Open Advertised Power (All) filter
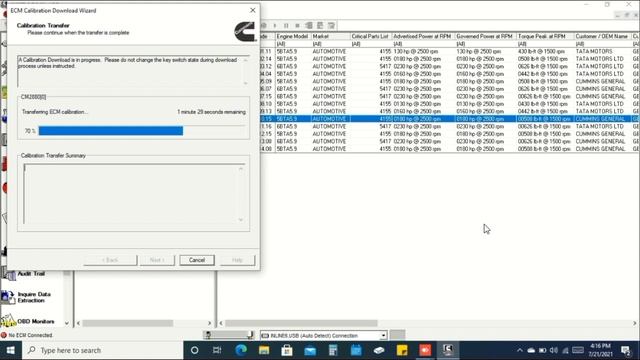Screen dimensions: 640x360 [x=423, y=44]
